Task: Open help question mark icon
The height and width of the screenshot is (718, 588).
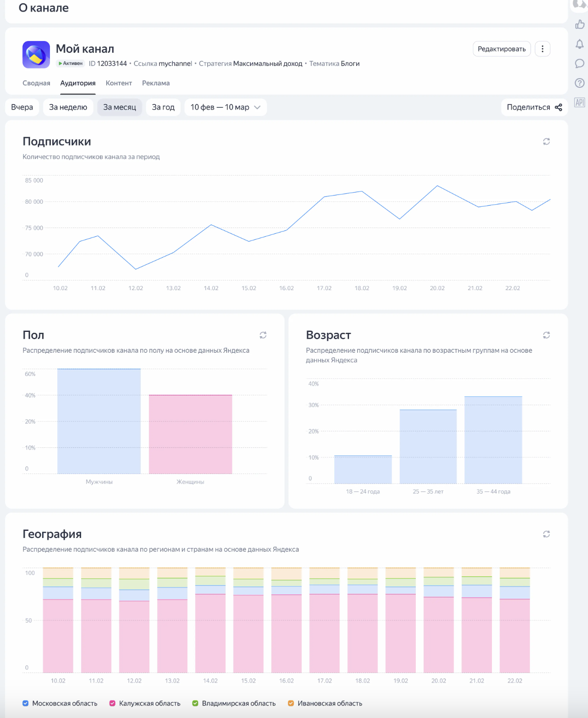Action: 579,83
